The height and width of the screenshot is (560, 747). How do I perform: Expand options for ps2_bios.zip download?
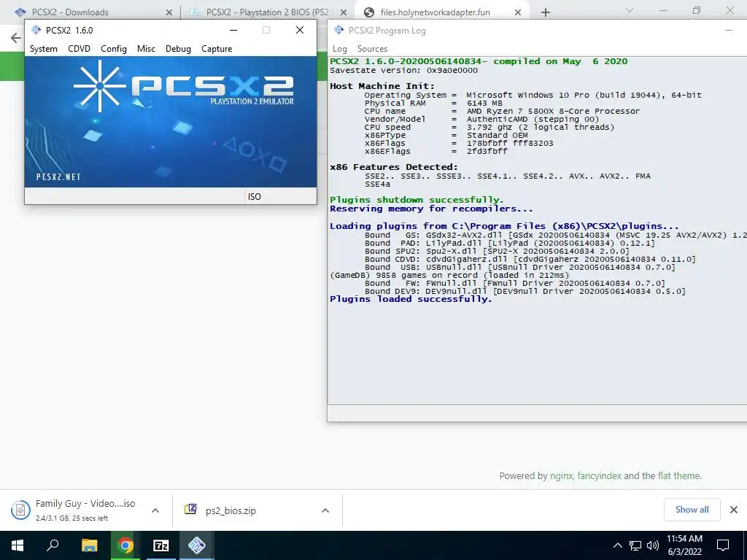click(x=325, y=510)
